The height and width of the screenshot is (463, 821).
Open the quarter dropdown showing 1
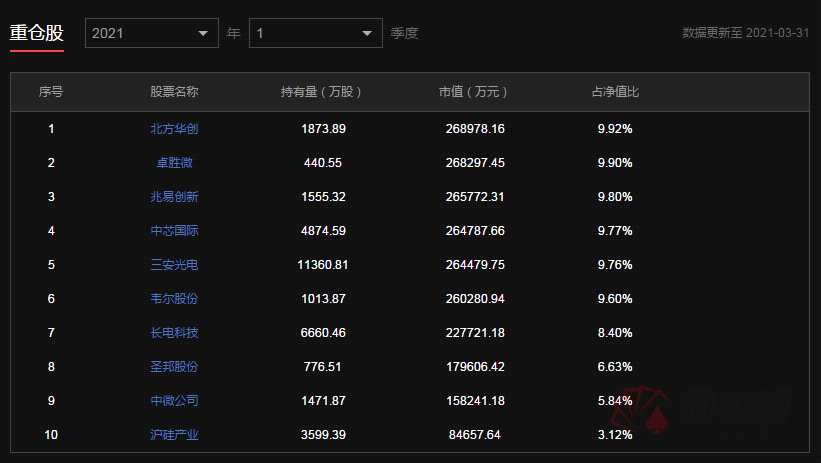click(x=316, y=33)
